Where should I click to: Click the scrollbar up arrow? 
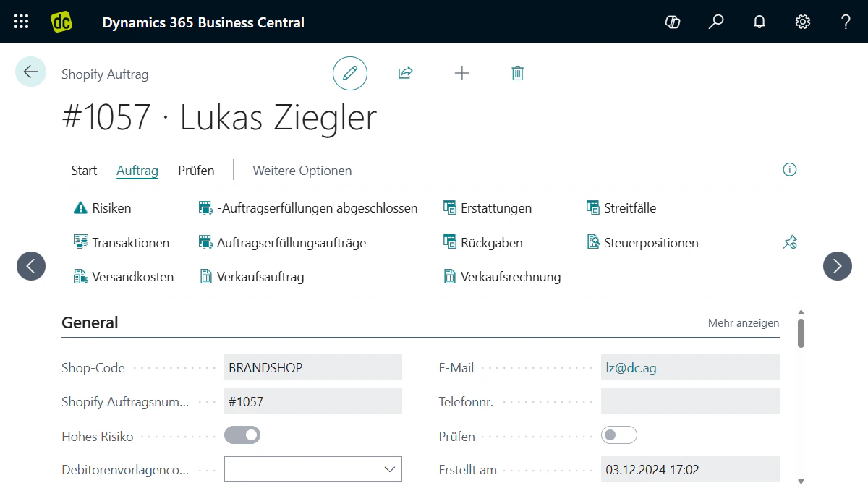tap(801, 312)
